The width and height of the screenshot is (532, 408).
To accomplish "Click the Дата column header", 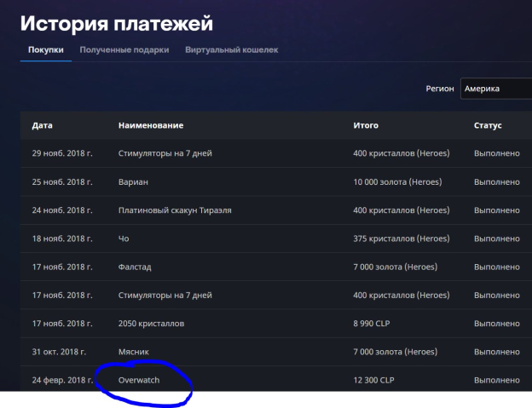I will coord(42,125).
